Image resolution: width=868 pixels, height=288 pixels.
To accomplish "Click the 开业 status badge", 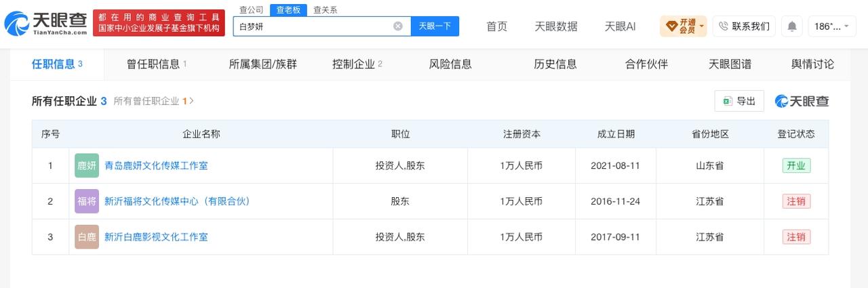I will point(796,165).
